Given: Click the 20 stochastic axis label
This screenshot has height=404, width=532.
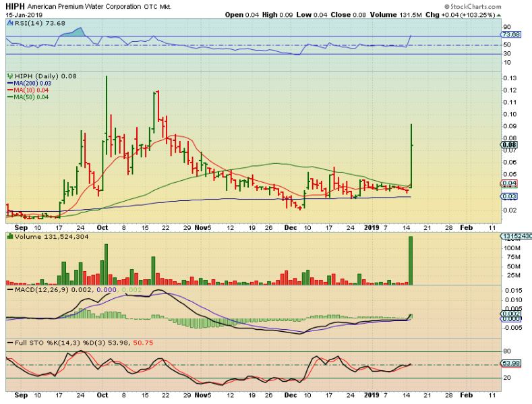Looking at the screenshot, I should [507, 378].
